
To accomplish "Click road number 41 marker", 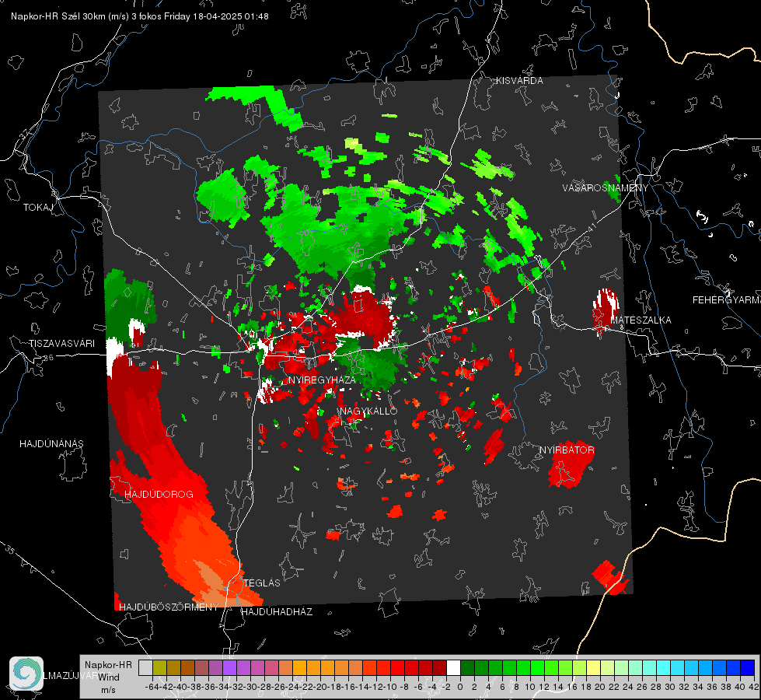I will pyautogui.click(x=591, y=227).
